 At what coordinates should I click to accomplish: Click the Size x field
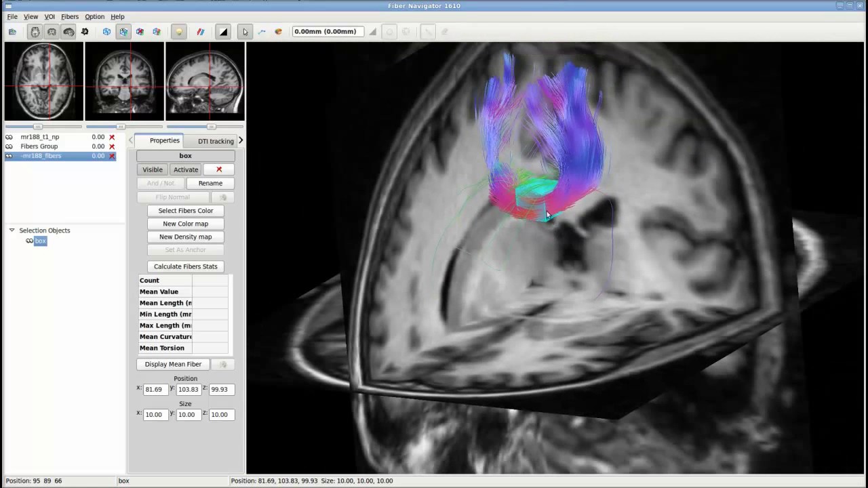coord(155,414)
